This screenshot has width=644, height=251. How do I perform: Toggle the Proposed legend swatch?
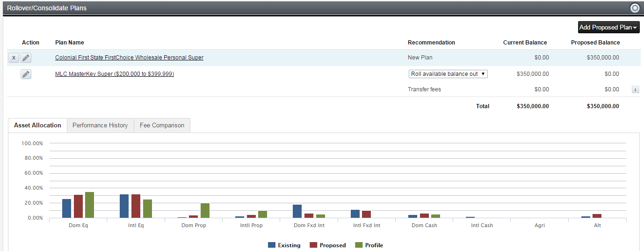pyautogui.click(x=314, y=245)
